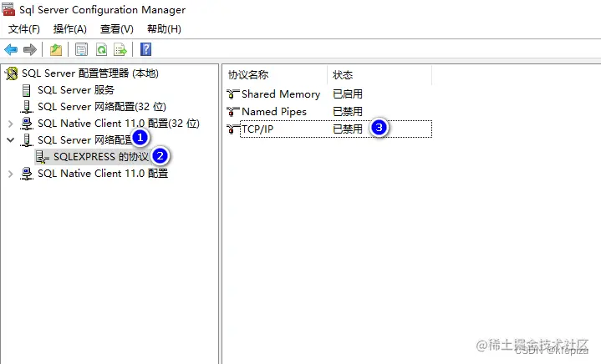
Task: Click the 已禁用 status of Named Pipes
Action: 347,112
